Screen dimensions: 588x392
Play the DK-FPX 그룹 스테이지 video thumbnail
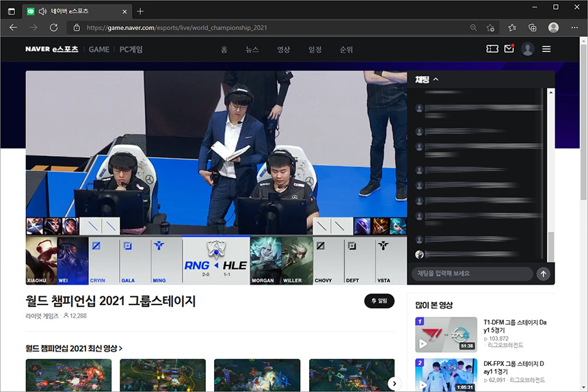coord(446,375)
